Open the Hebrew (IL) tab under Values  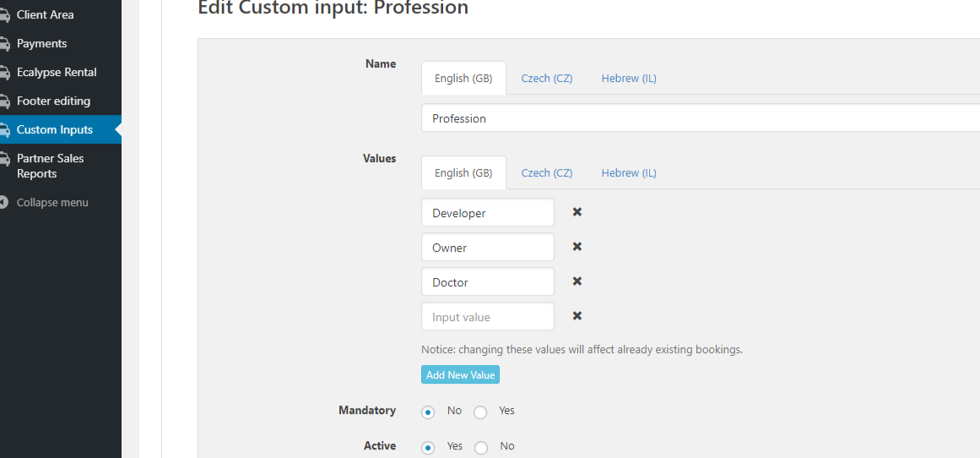tap(629, 172)
